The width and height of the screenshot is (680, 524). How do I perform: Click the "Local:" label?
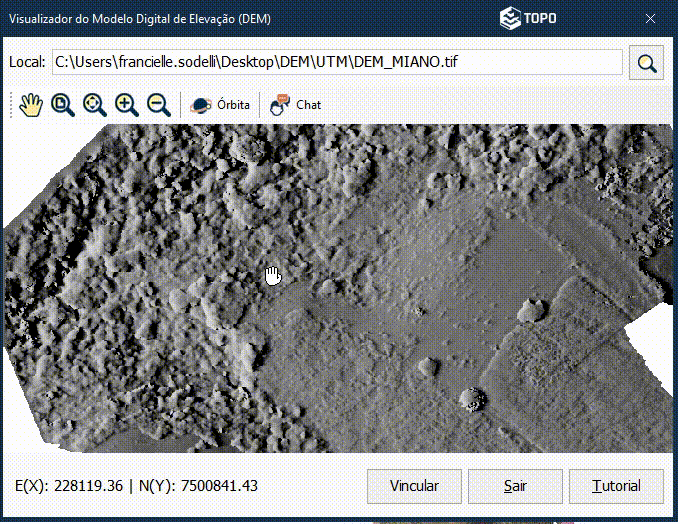[x=27, y=62]
